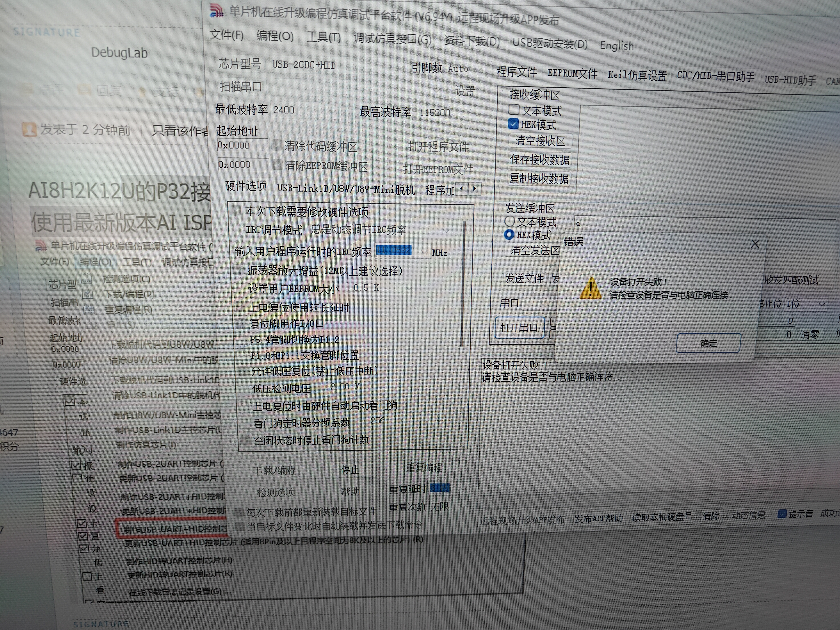Click the 下载/编程(P) menu icon
The width and height of the screenshot is (840, 630).
[88, 294]
